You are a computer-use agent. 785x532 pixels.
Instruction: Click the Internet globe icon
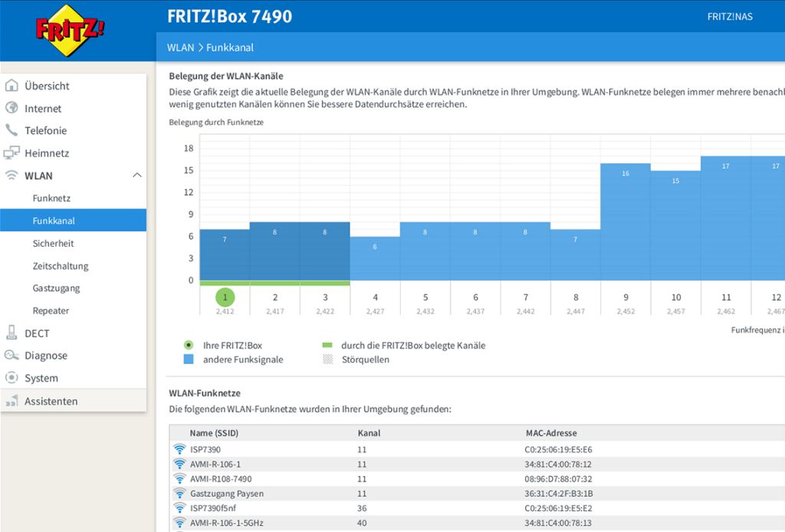coord(11,108)
